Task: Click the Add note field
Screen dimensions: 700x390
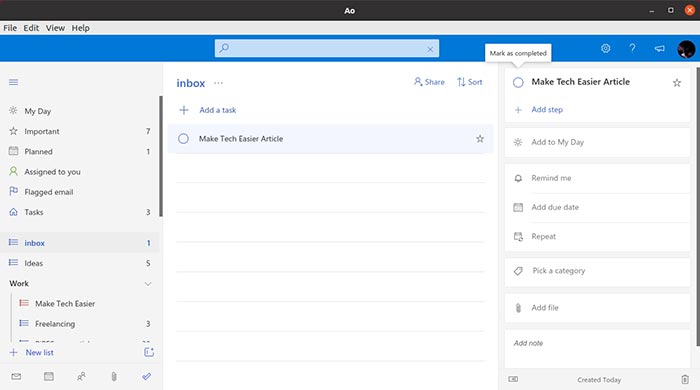Action: (x=597, y=349)
